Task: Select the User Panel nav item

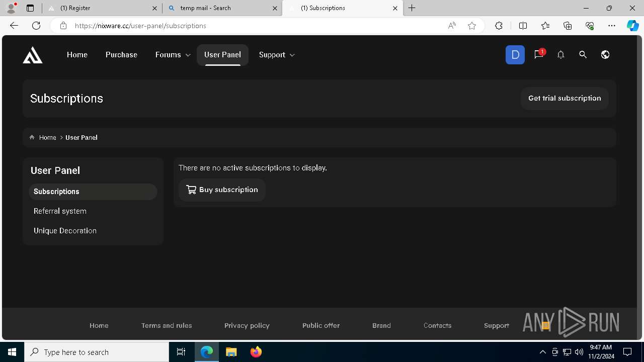Action: click(x=222, y=55)
